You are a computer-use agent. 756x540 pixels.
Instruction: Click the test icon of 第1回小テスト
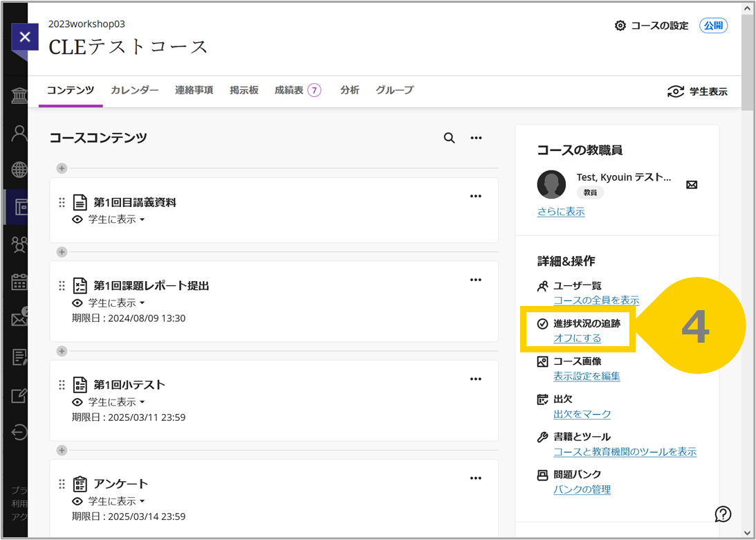pos(80,385)
